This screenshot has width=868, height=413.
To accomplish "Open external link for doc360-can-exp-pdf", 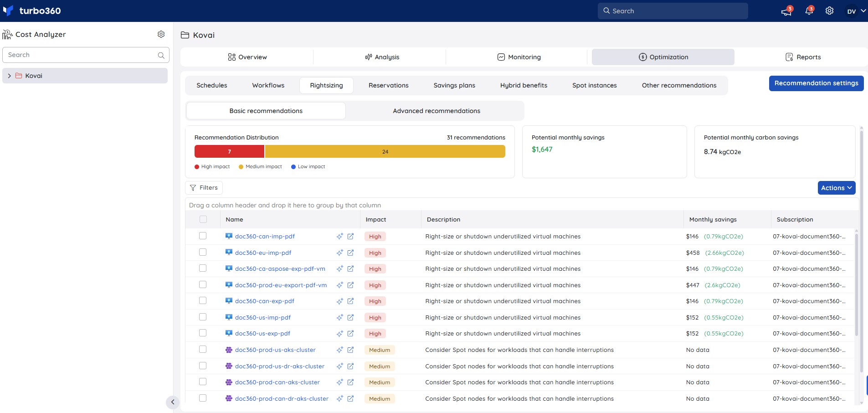I will (350, 301).
